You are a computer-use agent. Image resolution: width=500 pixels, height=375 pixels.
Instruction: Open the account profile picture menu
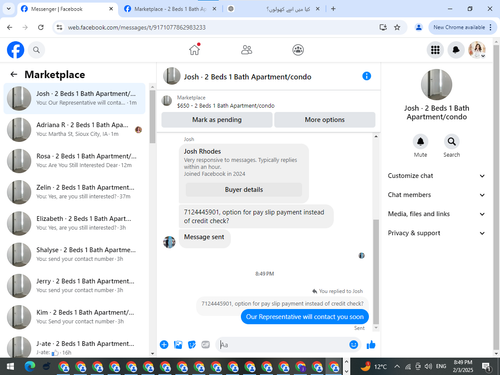pos(477,50)
